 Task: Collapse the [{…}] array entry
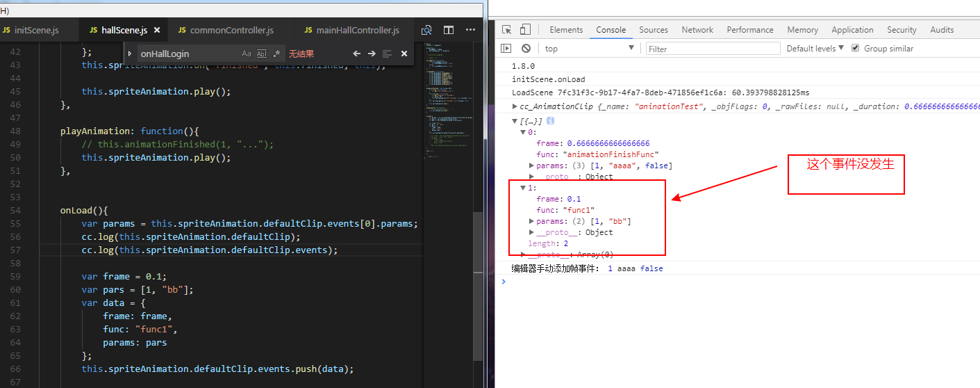515,120
